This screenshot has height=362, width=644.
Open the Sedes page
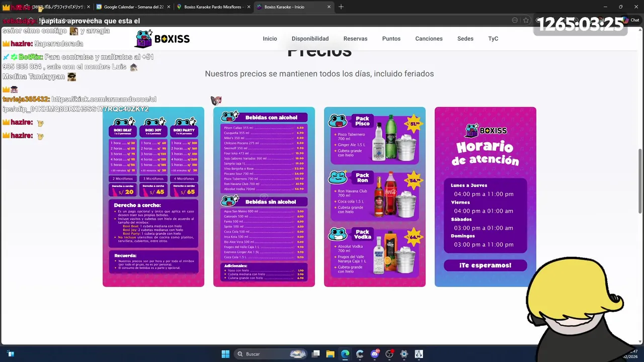(x=465, y=39)
